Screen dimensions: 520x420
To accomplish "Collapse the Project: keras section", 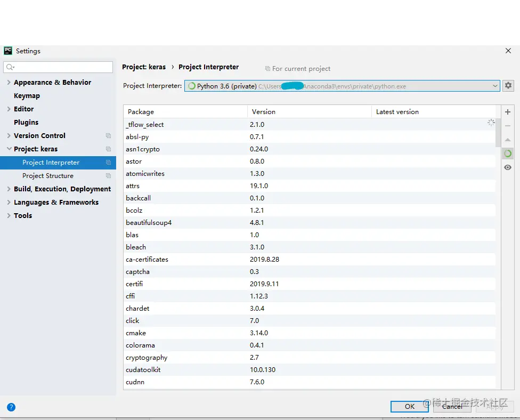I will [x=9, y=149].
